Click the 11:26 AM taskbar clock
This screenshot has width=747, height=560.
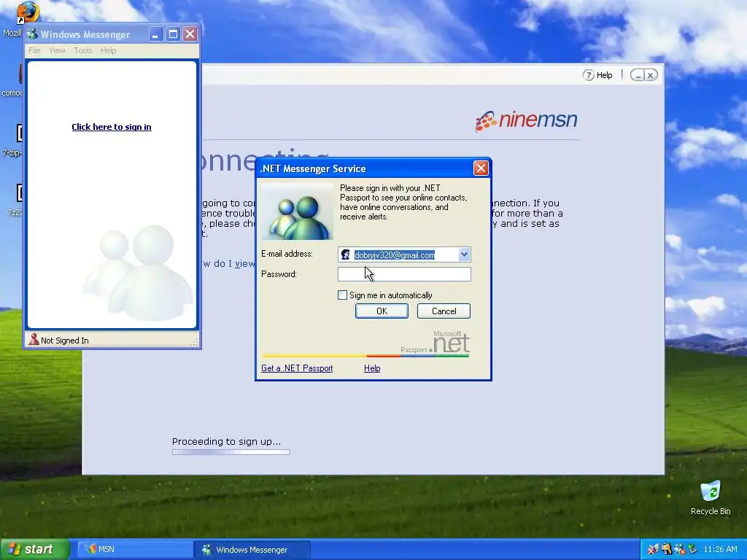tap(720, 549)
